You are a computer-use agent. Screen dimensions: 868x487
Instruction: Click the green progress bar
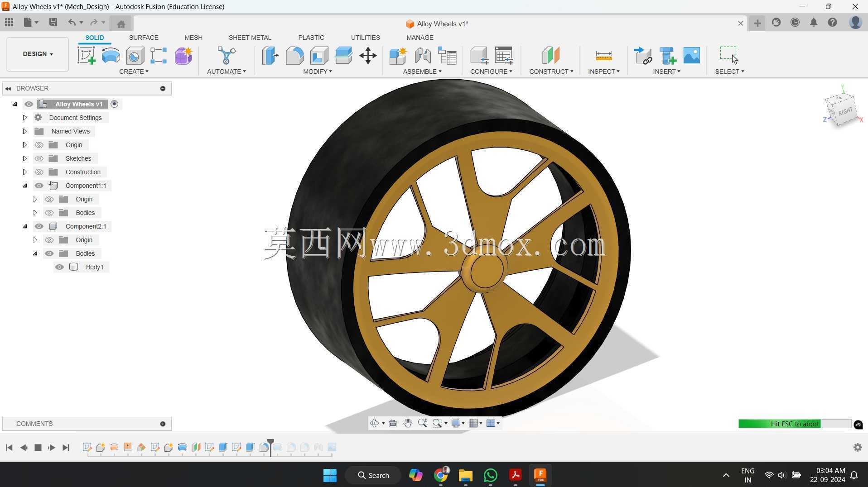[795, 424]
